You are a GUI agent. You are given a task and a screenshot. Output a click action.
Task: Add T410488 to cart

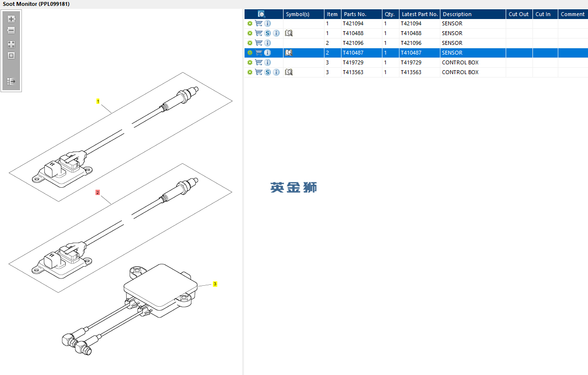tap(259, 33)
